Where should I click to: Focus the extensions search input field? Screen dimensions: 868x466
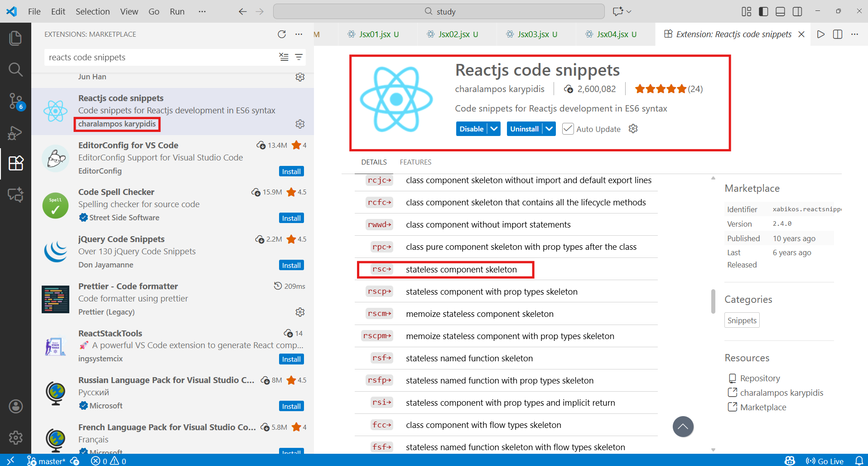click(x=161, y=57)
